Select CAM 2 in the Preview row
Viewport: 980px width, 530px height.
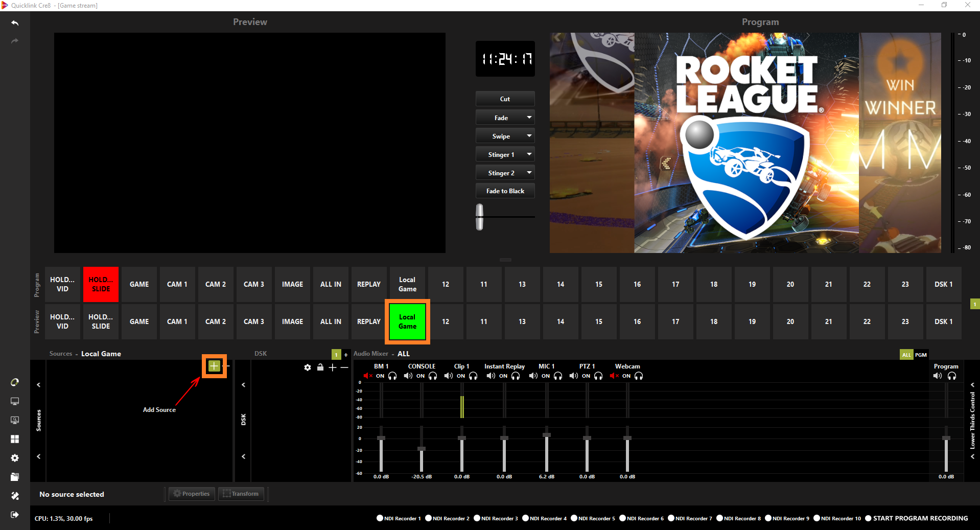point(216,321)
